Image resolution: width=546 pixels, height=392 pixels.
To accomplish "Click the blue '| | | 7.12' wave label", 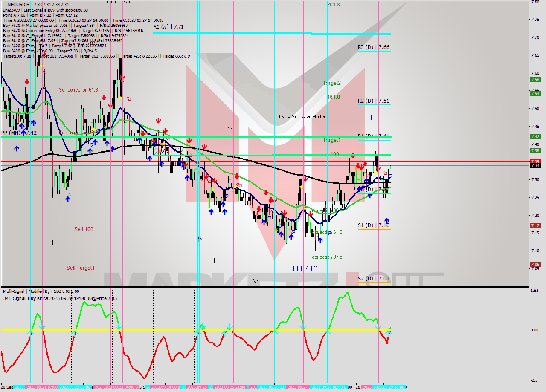I will (x=305, y=268).
